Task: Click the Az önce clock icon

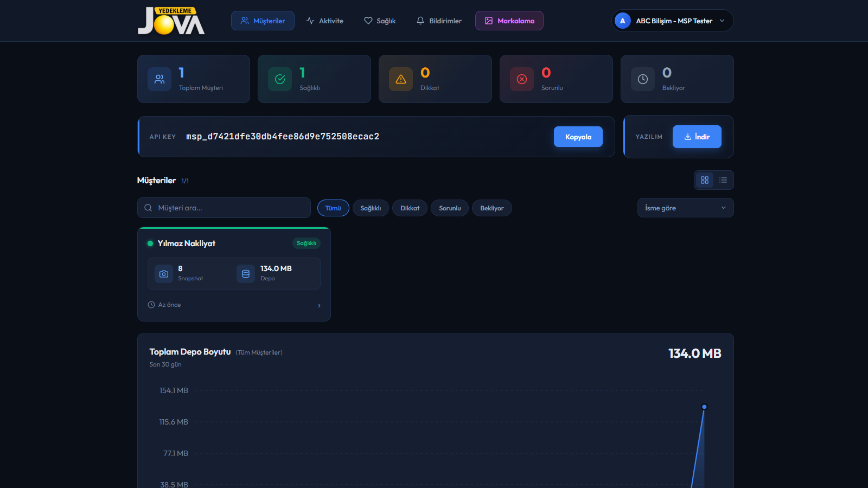Action: point(151,305)
